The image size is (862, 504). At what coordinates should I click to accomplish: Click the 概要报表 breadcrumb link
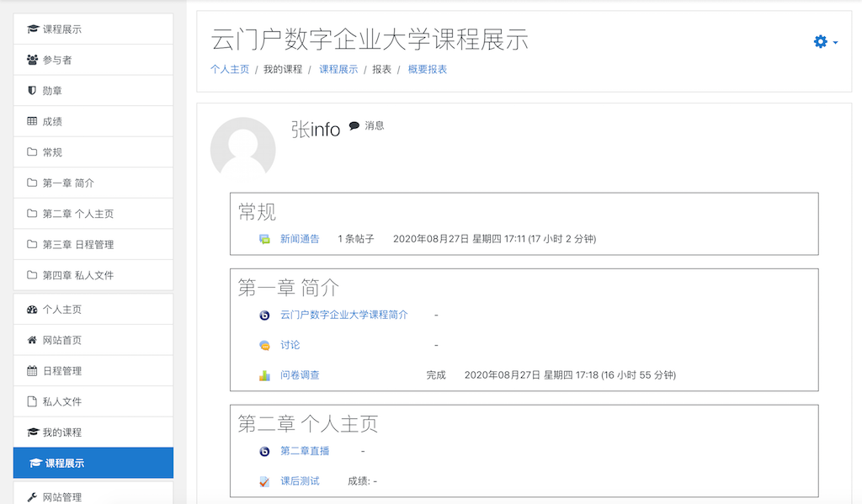[427, 69]
